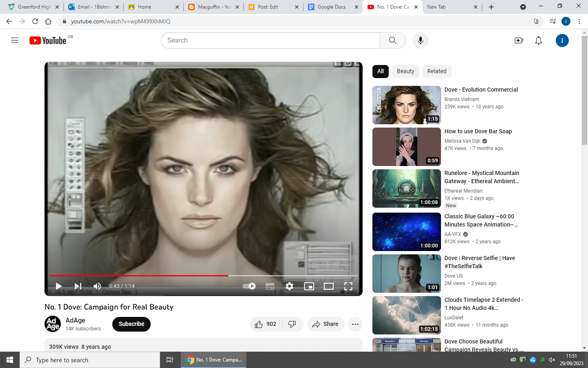Open the browser home page
Screen dimensions: 588x368
pyautogui.click(x=48, y=21)
